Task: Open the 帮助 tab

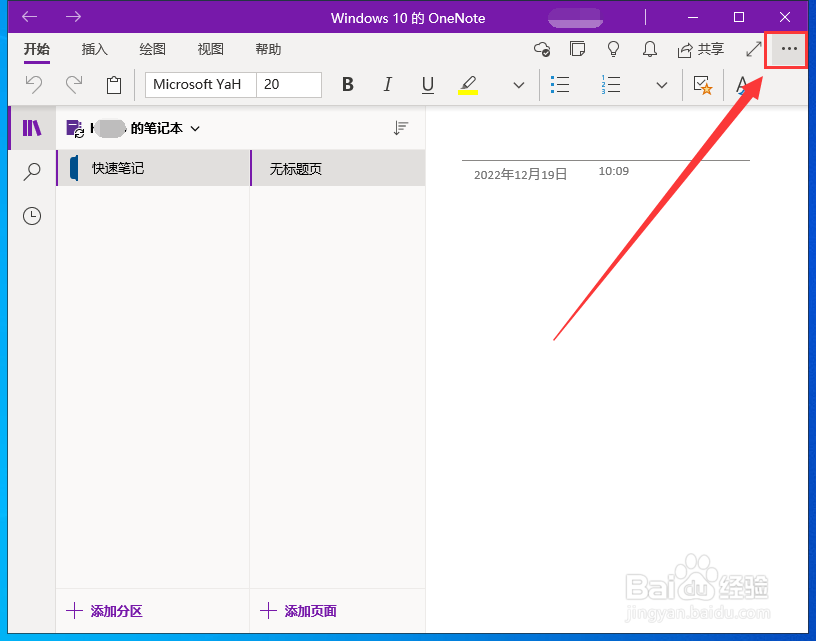Action: 268,49
